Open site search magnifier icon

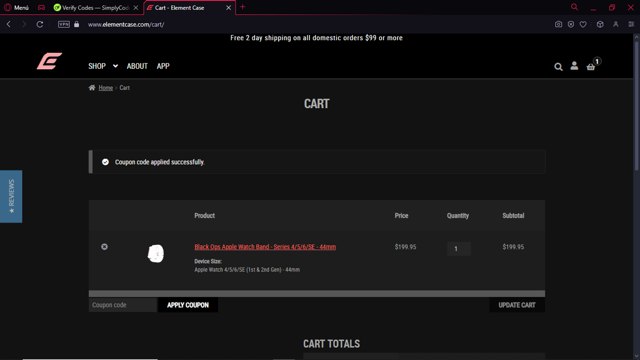point(558,67)
